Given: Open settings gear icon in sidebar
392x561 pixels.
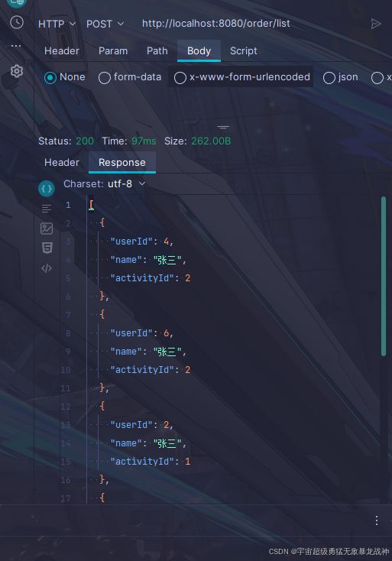Looking at the screenshot, I should 17,71.
